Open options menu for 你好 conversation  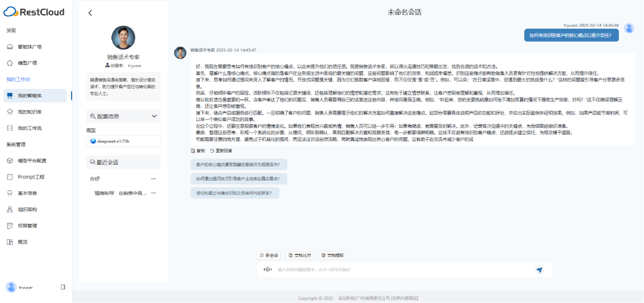pos(153,178)
